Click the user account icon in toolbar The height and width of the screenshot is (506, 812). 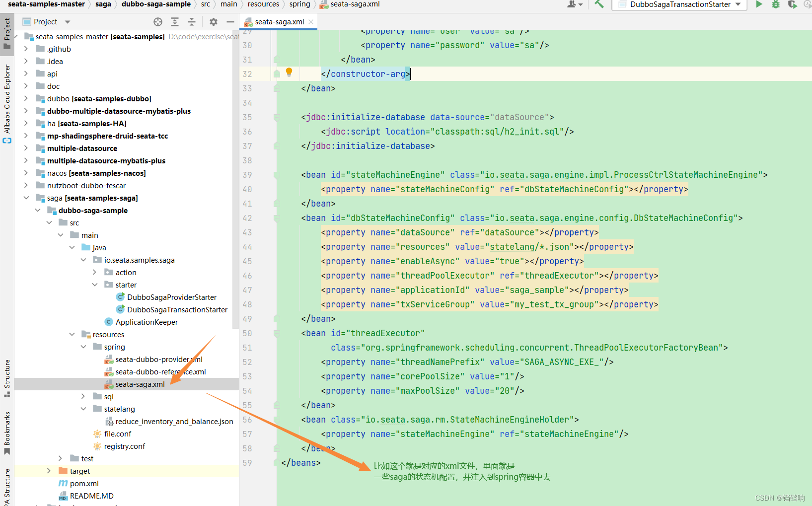coord(575,4)
